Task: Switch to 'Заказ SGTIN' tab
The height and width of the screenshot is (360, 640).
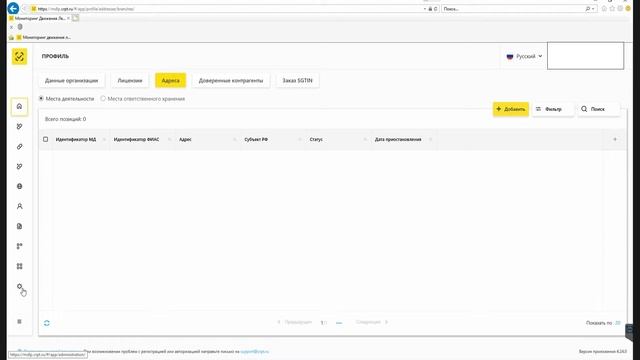Action: point(297,80)
